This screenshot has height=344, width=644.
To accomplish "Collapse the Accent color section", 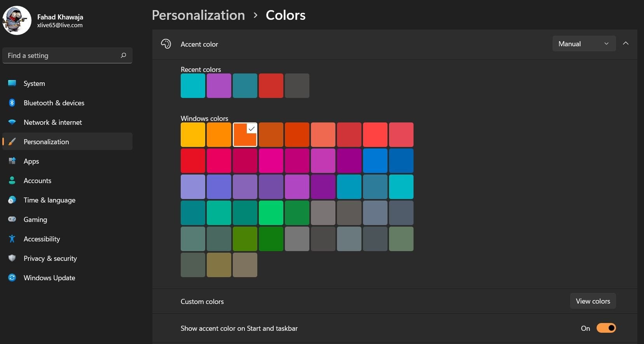I will pyautogui.click(x=625, y=44).
